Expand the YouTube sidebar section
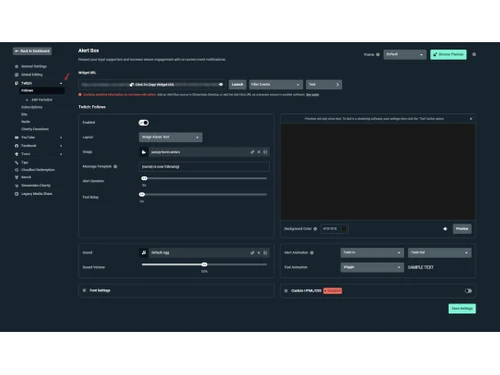The height and width of the screenshot is (375, 500). click(x=61, y=137)
